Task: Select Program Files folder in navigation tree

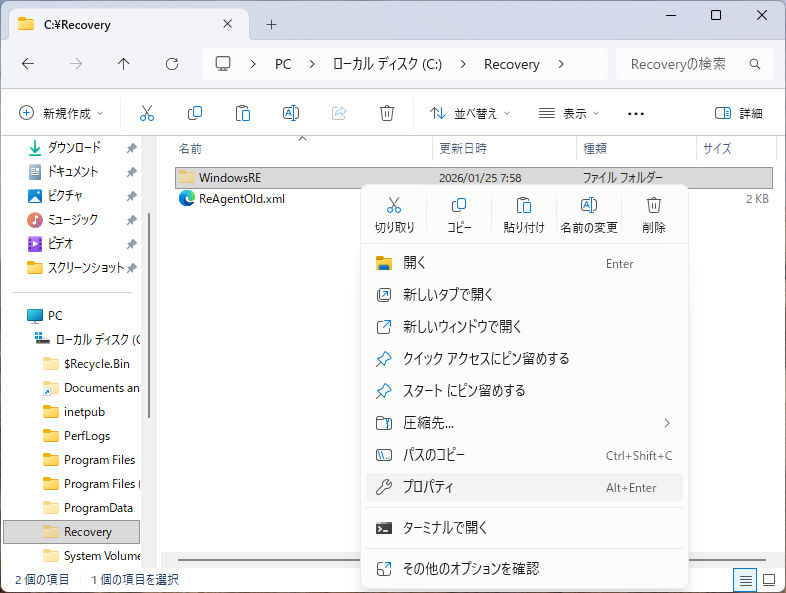Action: (x=98, y=460)
